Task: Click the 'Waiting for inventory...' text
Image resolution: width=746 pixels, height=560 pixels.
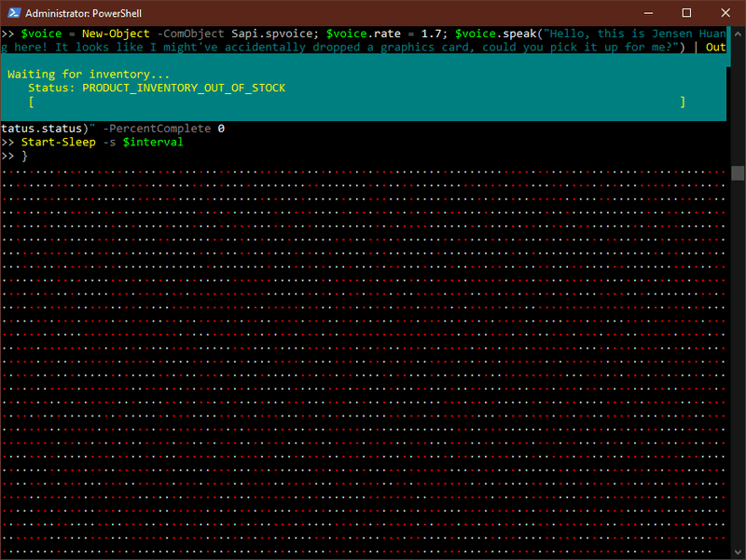Action: tap(89, 75)
